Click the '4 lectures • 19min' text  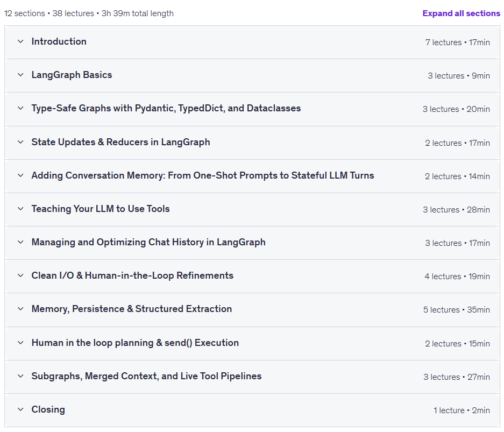coord(457,277)
